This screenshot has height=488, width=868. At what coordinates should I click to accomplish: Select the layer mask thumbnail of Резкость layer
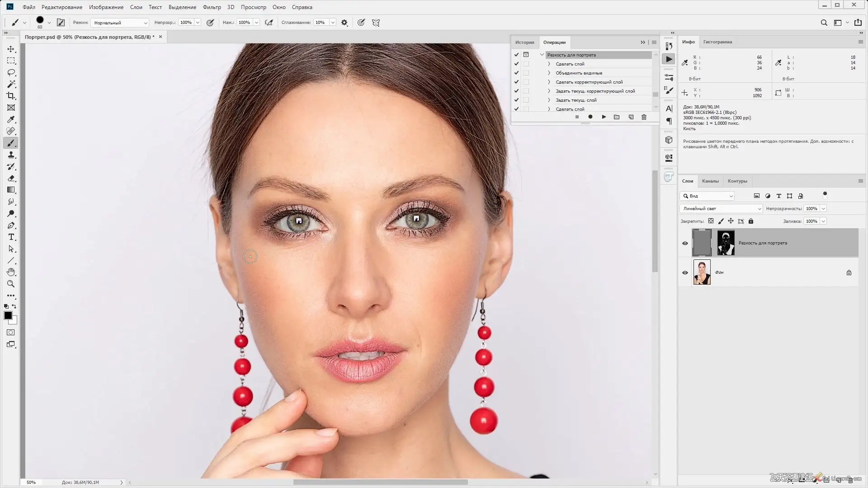point(726,243)
